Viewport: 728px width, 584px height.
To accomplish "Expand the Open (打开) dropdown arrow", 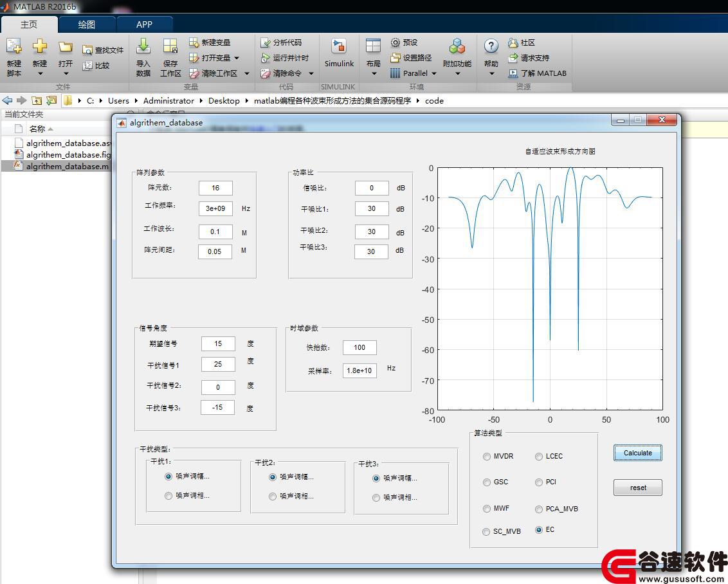I will pyautogui.click(x=66, y=73).
